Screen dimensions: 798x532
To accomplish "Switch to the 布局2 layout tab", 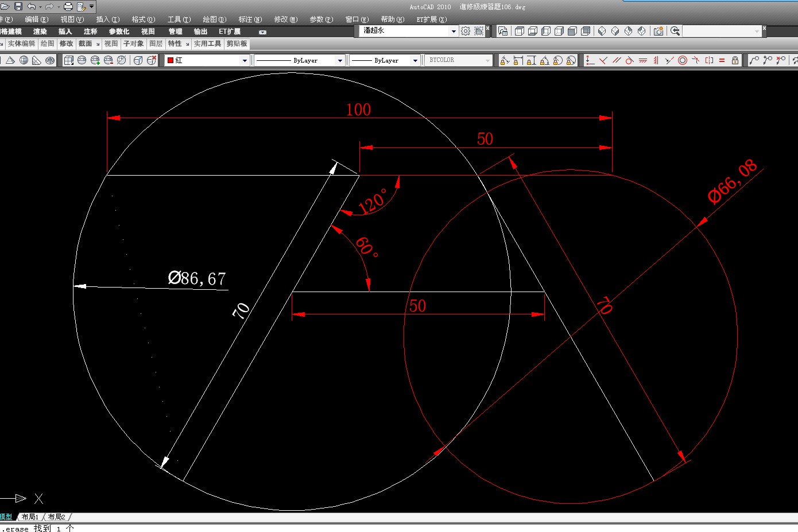I will (56, 517).
